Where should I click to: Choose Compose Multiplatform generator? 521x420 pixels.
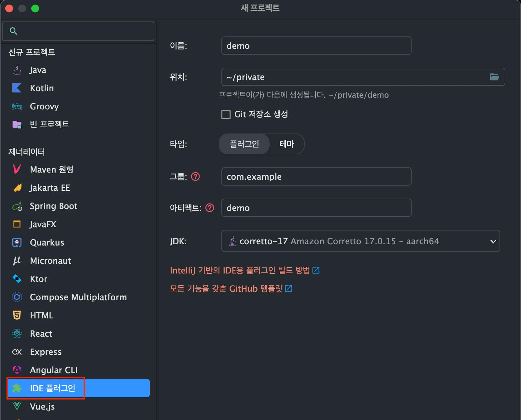(78, 297)
